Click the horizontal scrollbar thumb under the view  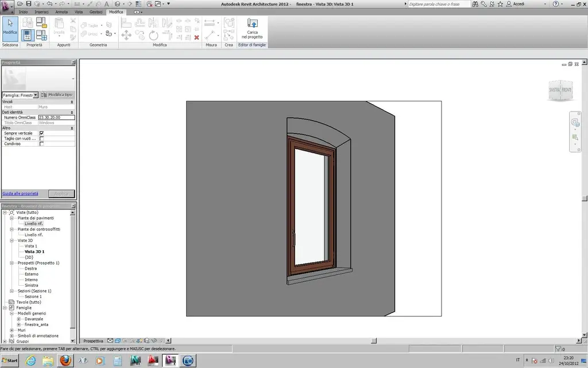[374, 341]
